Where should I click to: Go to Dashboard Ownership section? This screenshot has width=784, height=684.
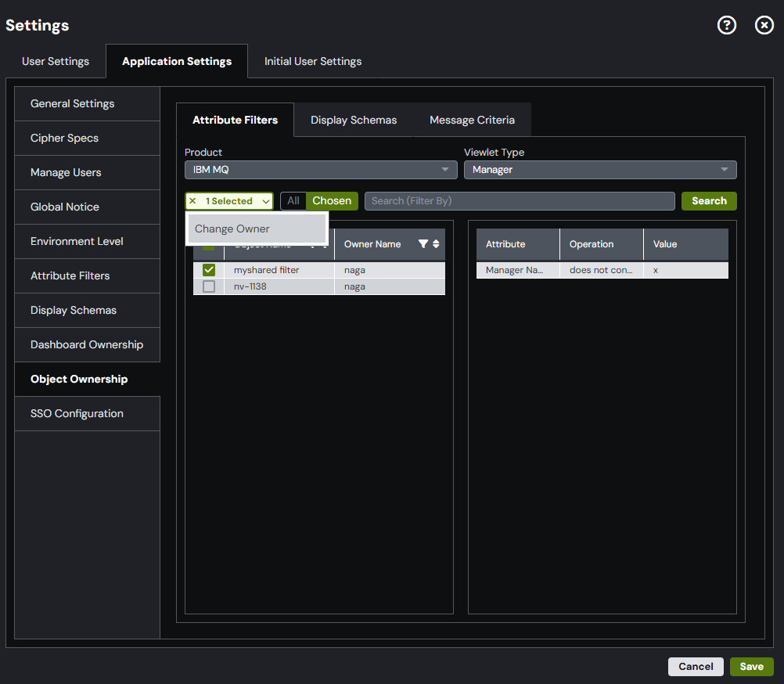pyautogui.click(x=88, y=345)
